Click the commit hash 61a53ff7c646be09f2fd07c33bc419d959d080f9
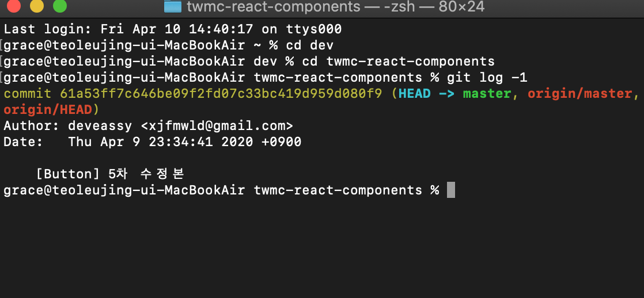 coord(221,94)
